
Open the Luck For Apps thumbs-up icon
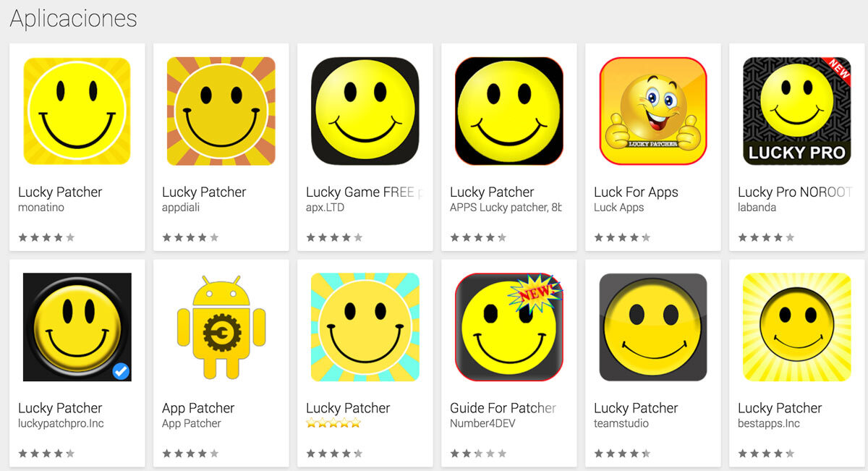coord(653,111)
